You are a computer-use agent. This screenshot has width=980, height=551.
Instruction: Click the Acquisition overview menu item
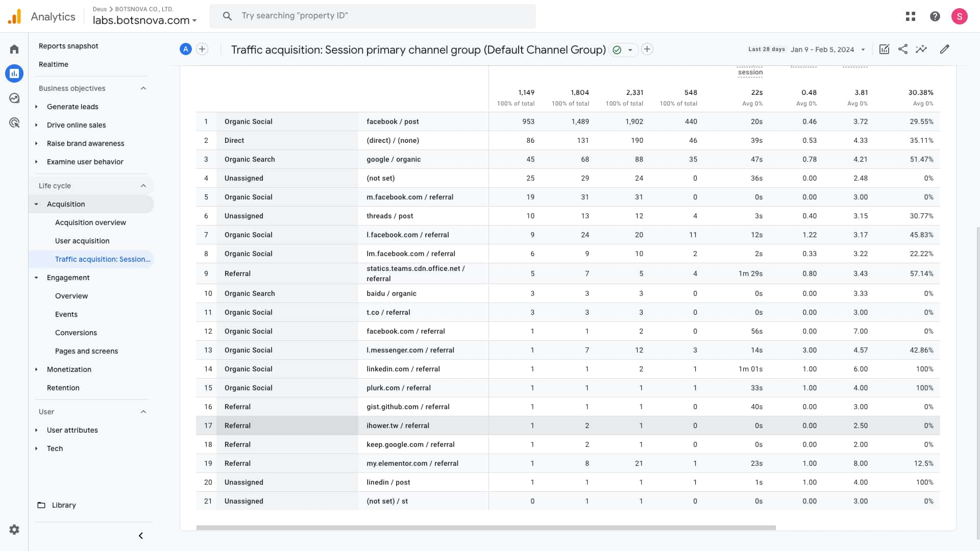coord(90,222)
